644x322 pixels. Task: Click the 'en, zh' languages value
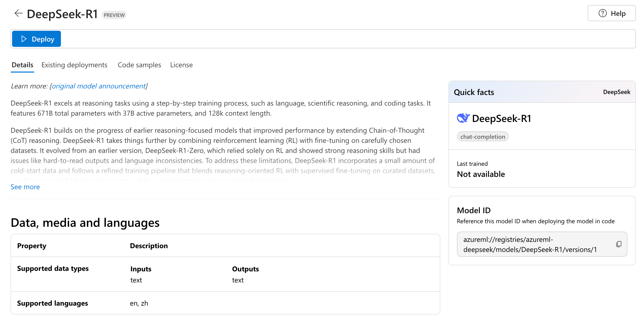[x=139, y=303]
